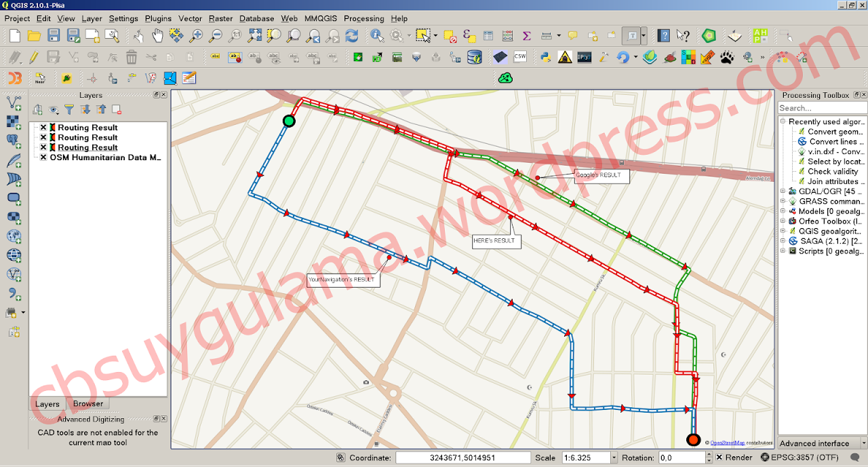Open the attribute table icon
Screen dimensions: 868x467
488,35
